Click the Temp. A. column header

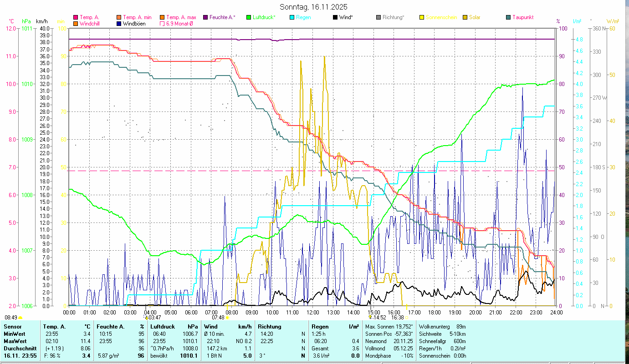[54, 326]
